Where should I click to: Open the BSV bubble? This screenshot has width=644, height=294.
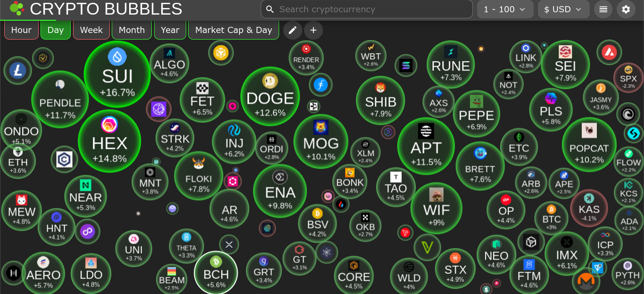pos(317,223)
